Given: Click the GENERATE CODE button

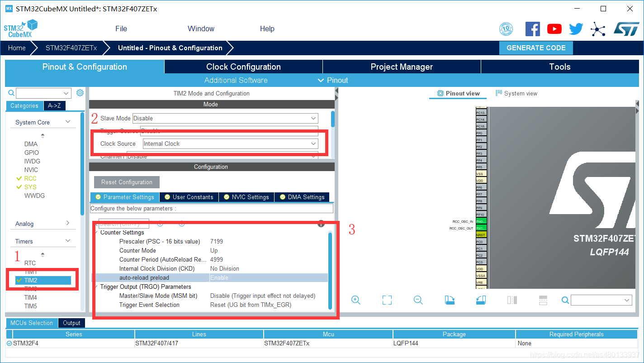Looking at the screenshot, I should pos(536,48).
